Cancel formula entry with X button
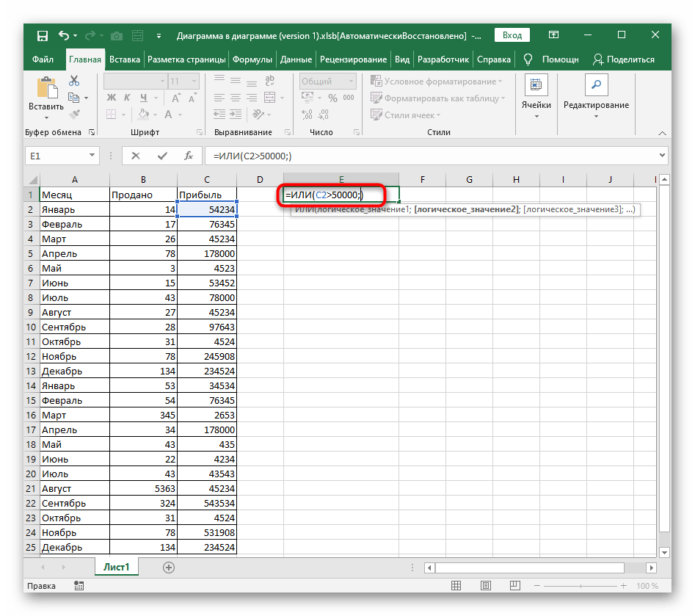Image resolution: width=695 pixels, height=616 pixels. pyautogui.click(x=136, y=156)
